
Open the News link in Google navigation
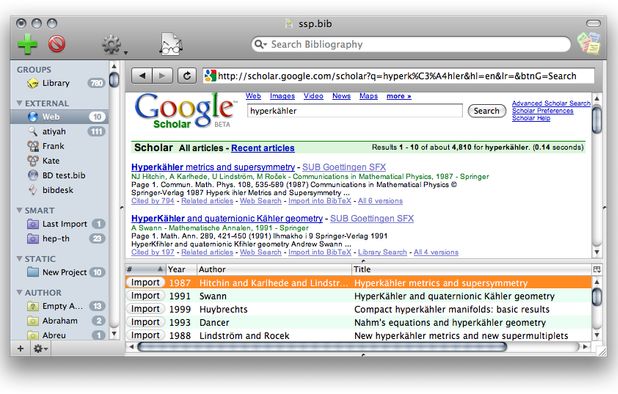point(341,96)
